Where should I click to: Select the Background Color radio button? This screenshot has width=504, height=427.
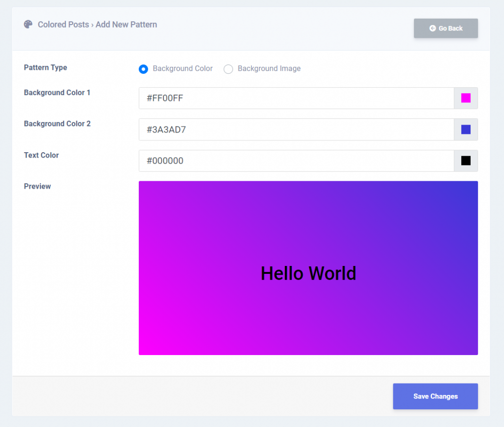point(143,69)
